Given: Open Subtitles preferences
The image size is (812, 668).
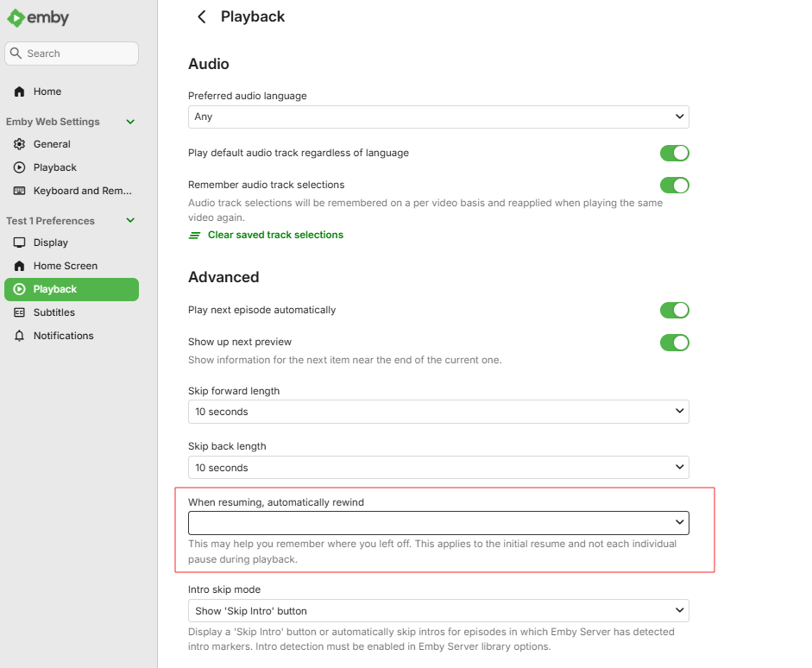Looking at the screenshot, I should pyautogui.click(x=72, y=312).
